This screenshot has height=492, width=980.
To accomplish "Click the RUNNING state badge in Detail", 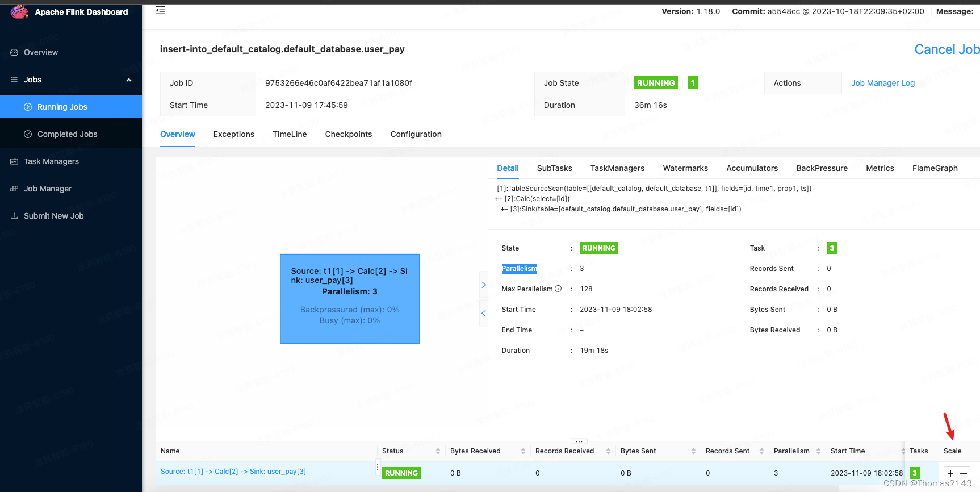I will pyautogui.click(x=598, y=248).
